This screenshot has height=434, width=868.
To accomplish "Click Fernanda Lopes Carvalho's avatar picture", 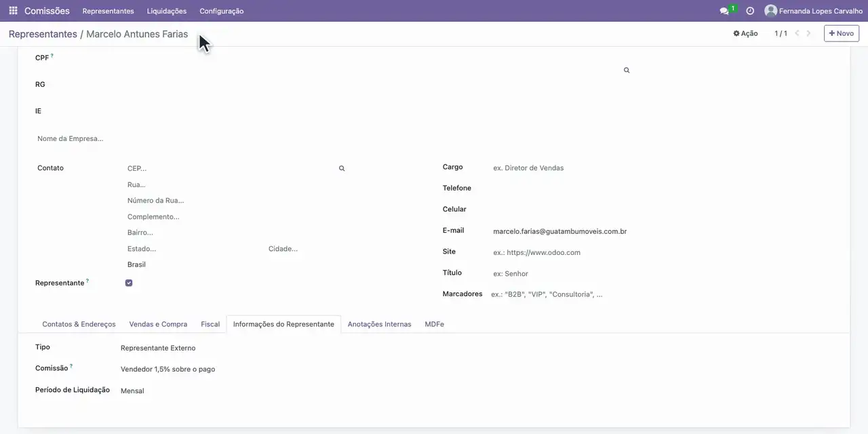I will coord(770,11).
